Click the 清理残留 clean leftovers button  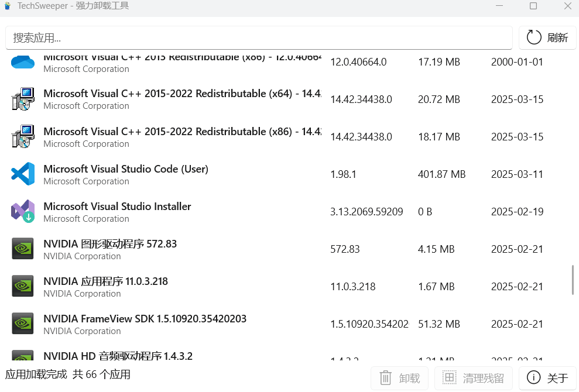474,378
